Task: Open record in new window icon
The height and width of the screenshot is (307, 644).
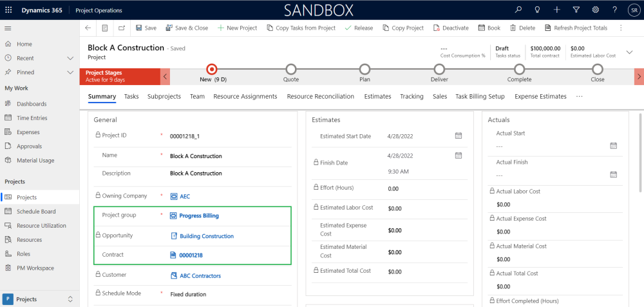Action: tap(122, 28)
